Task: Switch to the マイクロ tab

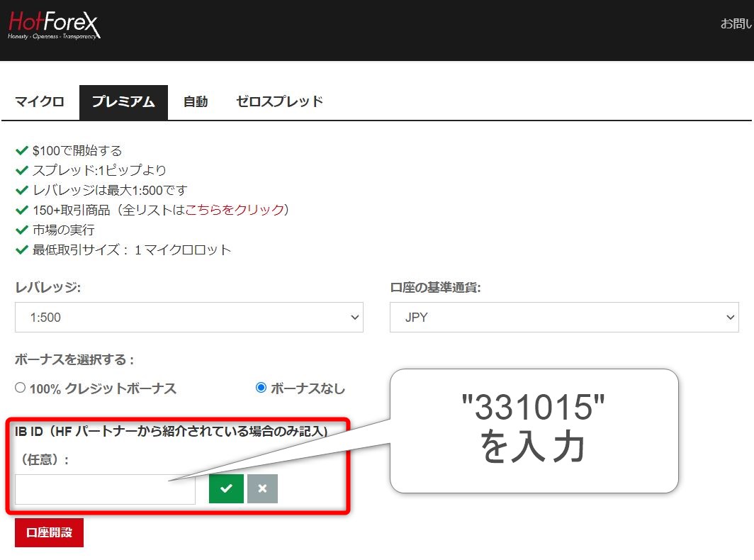Action: tap(40, 101)
